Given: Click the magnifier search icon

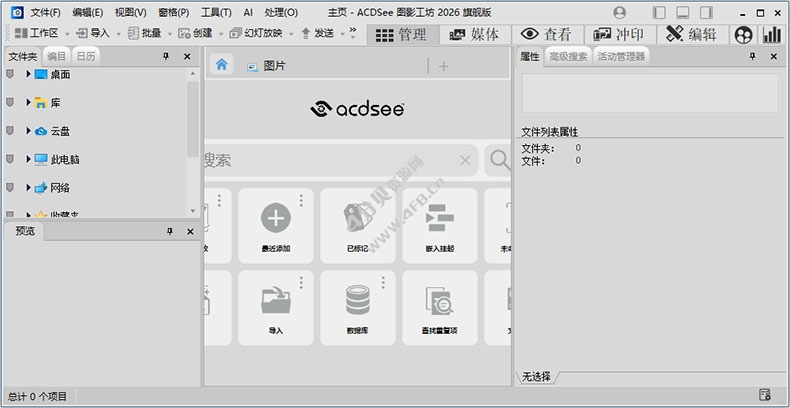Looking at the screenshot, I should click(x=498, y=159).
